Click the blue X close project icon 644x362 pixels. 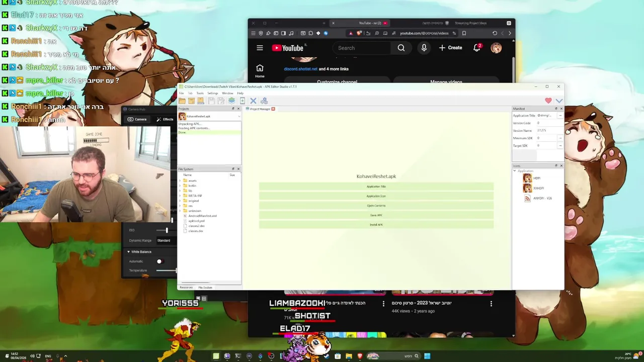coord(253,101)
